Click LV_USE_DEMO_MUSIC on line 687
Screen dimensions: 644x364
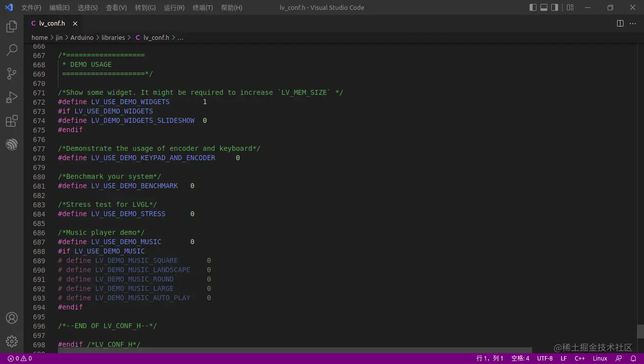[x=126, y=242]
